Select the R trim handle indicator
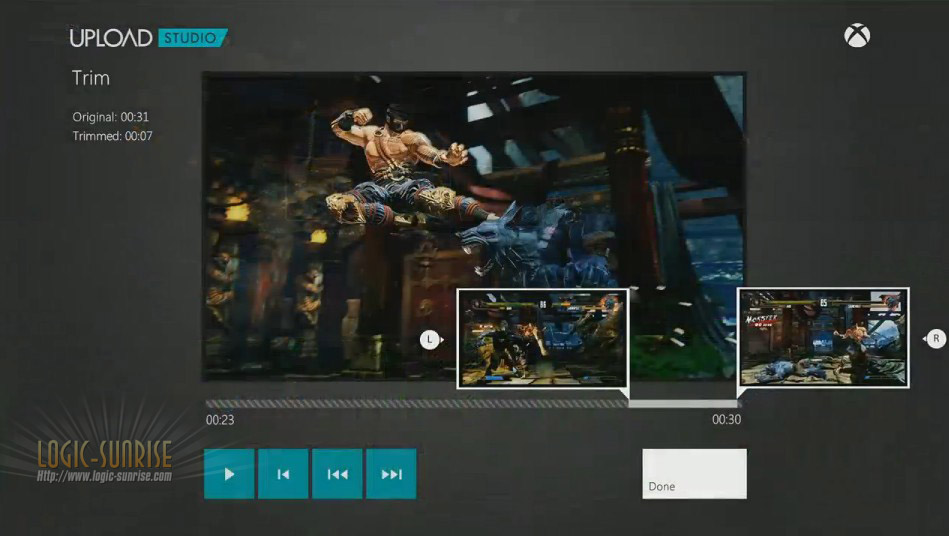This screenshot has height=536, width=949. pos(936,339)
